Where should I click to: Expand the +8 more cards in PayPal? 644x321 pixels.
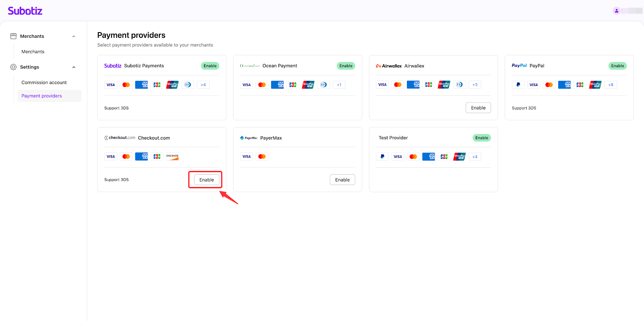pos(611,85)
